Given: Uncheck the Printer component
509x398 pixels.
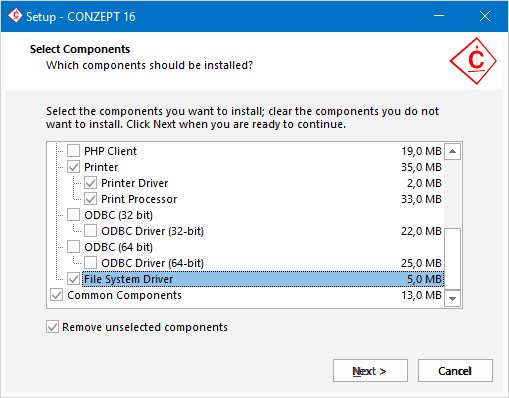Looking at the screenshot, I should (73, 167).
